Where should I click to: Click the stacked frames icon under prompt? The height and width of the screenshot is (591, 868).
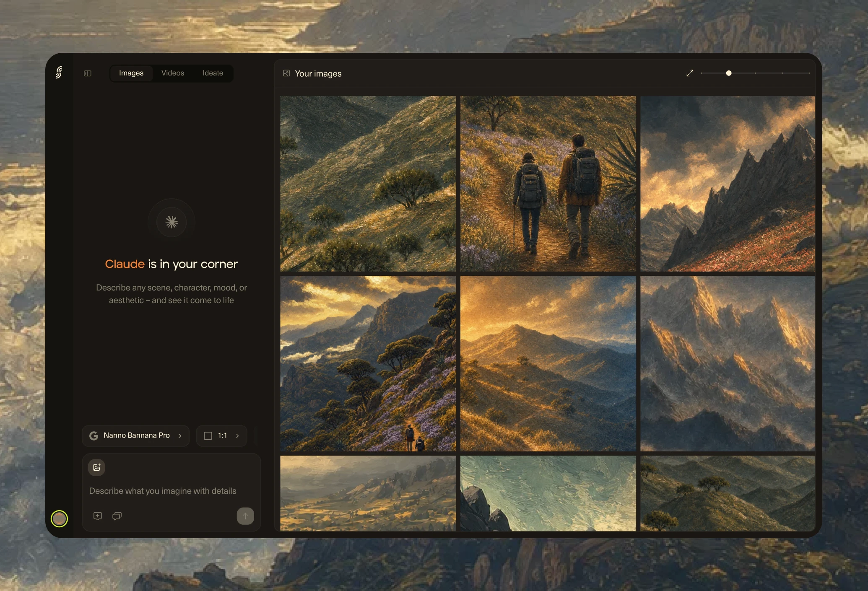tap(117, 516)
